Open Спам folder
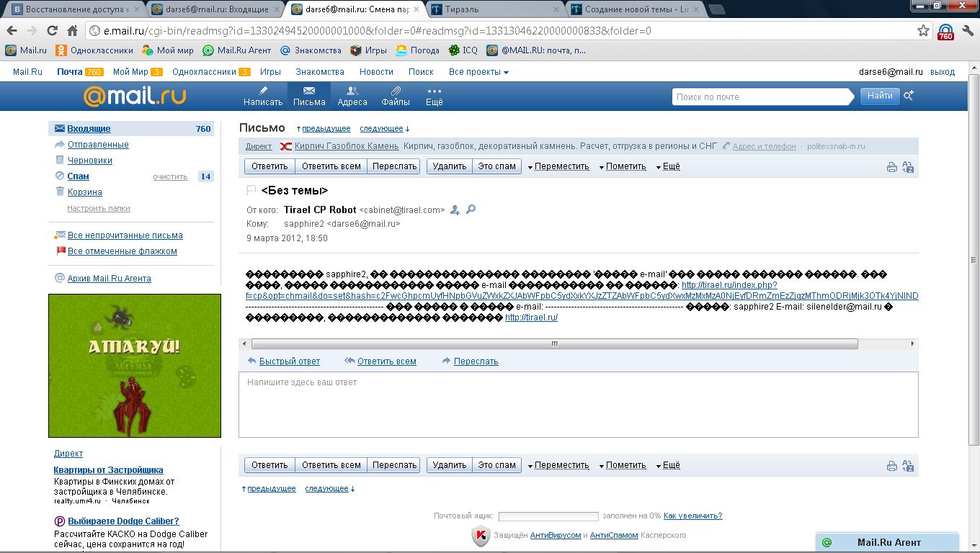980x553 pixels. pos(78,176)
